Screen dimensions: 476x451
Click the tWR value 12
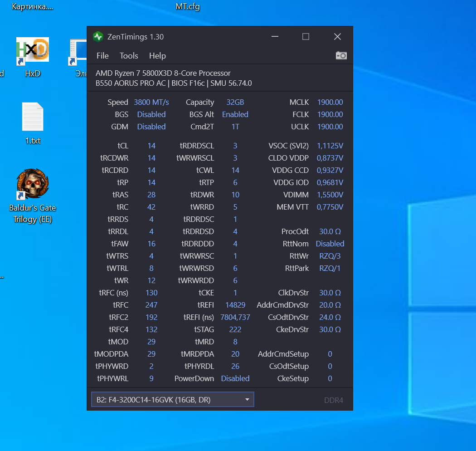[x=151, y=280]
